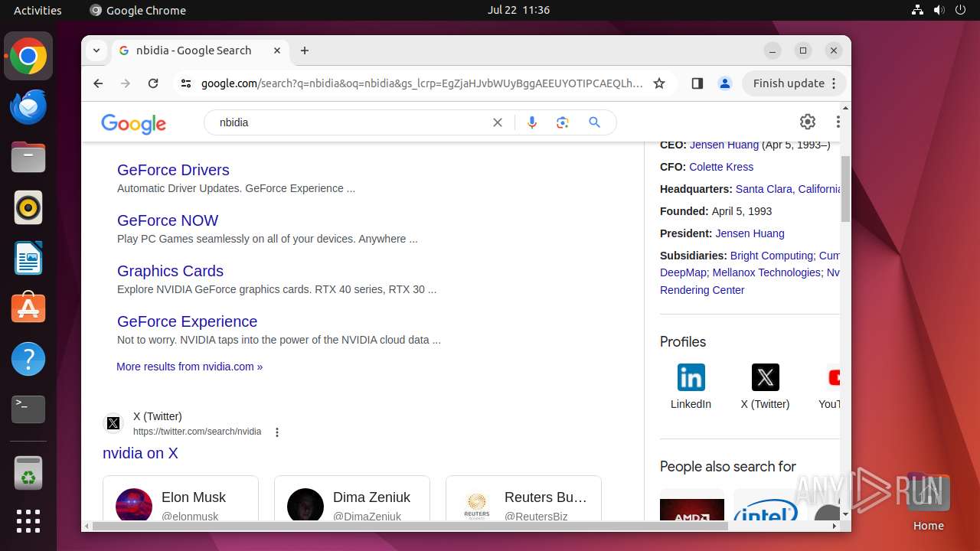Open the volume indicator in the top bar
This screenshot has height=551, width=980.
coord(939,10)
